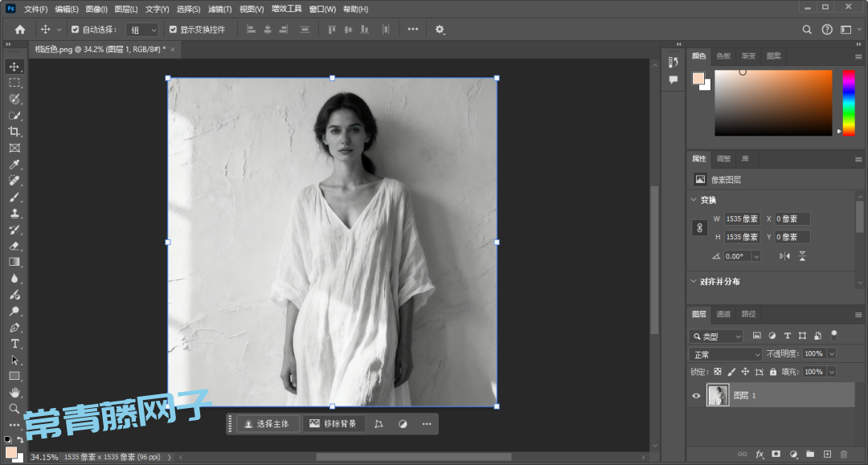Click the rainbow hue slider strip
Viewport: 868px width, 465px height.
(x=848, y=102)
